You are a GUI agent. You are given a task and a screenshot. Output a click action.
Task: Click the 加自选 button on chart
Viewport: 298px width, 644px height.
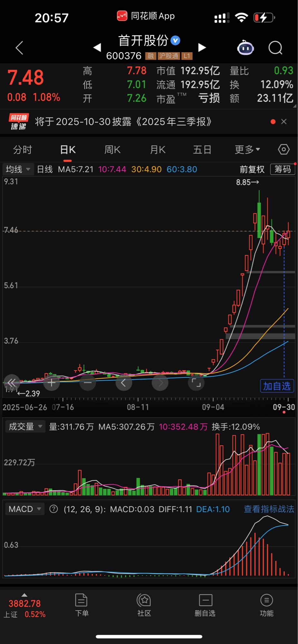click(277, 386)
